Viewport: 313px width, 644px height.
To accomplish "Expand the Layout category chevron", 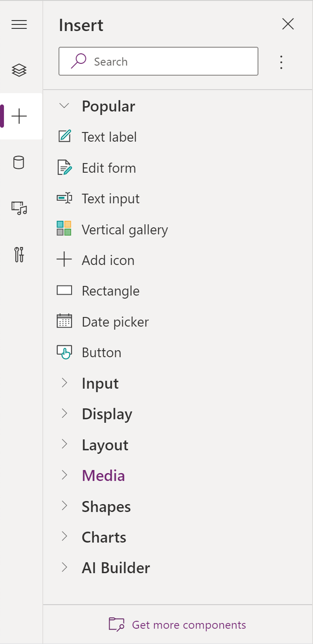I will 65,444.
